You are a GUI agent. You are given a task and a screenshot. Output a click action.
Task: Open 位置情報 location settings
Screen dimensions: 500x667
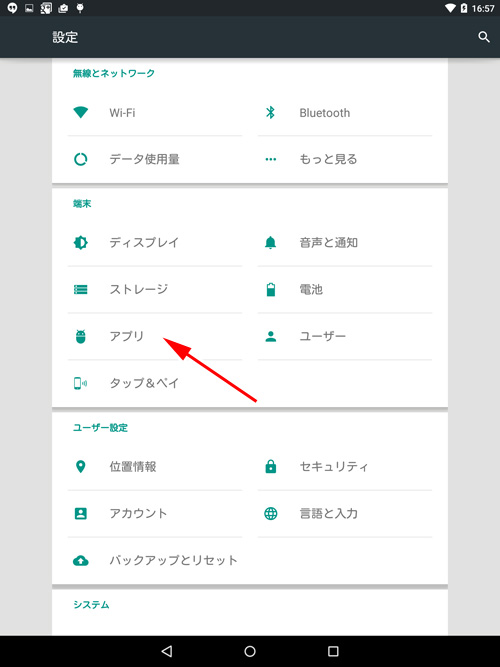click(x=155, y=467)
